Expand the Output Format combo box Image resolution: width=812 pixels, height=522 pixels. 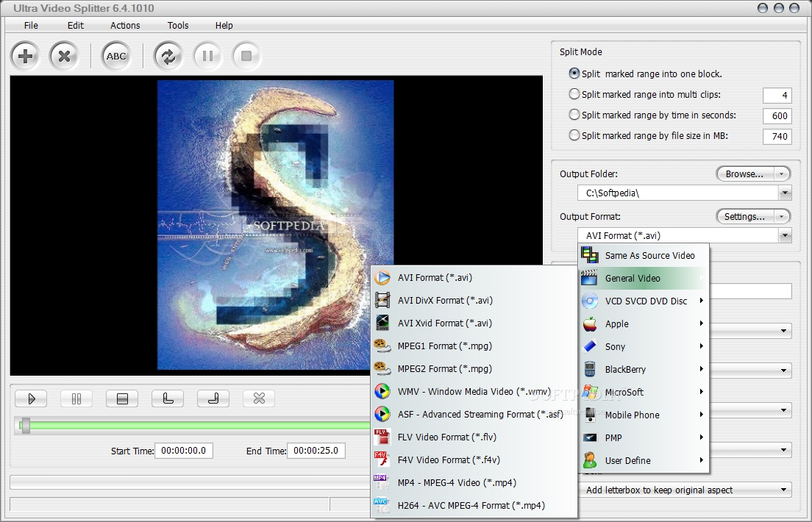785,235
